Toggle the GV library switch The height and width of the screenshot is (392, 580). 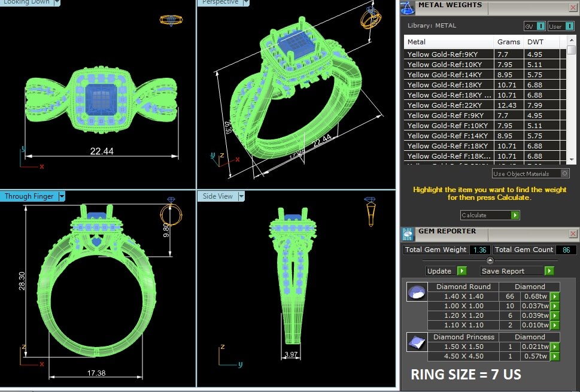click(x=540, y=26)
